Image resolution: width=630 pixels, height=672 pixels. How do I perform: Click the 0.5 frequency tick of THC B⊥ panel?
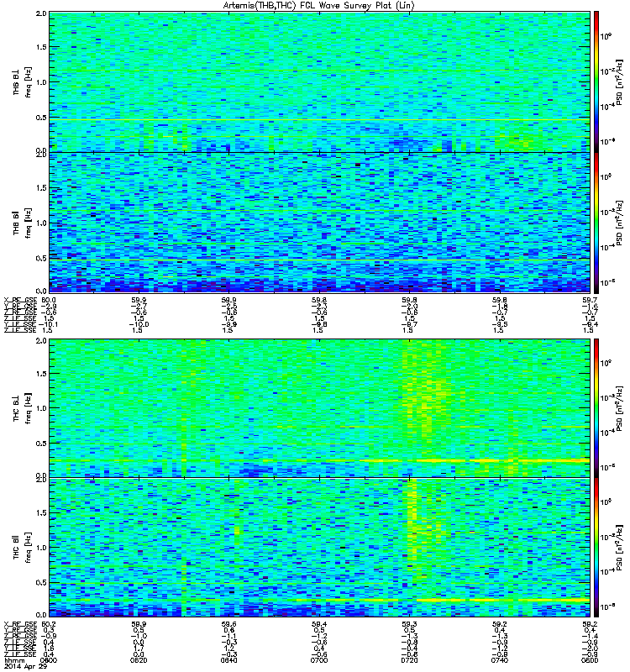(41, 444)
